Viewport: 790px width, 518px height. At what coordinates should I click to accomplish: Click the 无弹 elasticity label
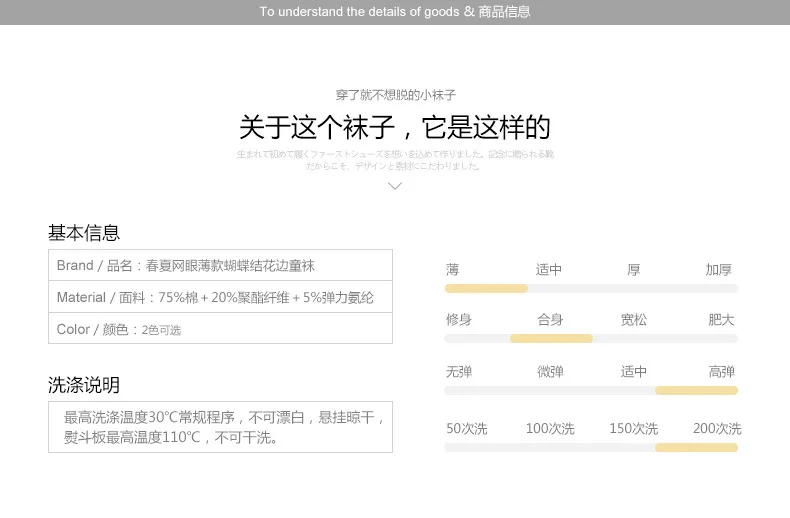tap(459, 372)
